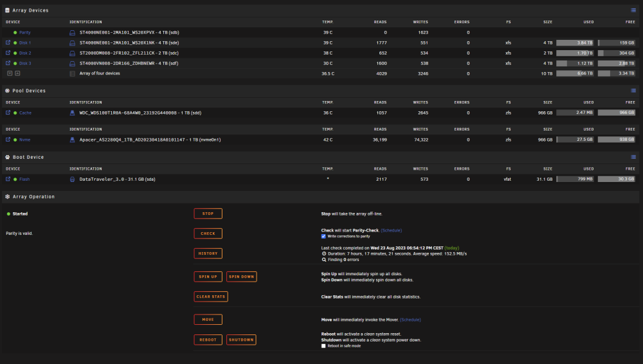Click the Pool Devices header icon
This screenshot has height=364, width=643.
(x=7, y=91)
